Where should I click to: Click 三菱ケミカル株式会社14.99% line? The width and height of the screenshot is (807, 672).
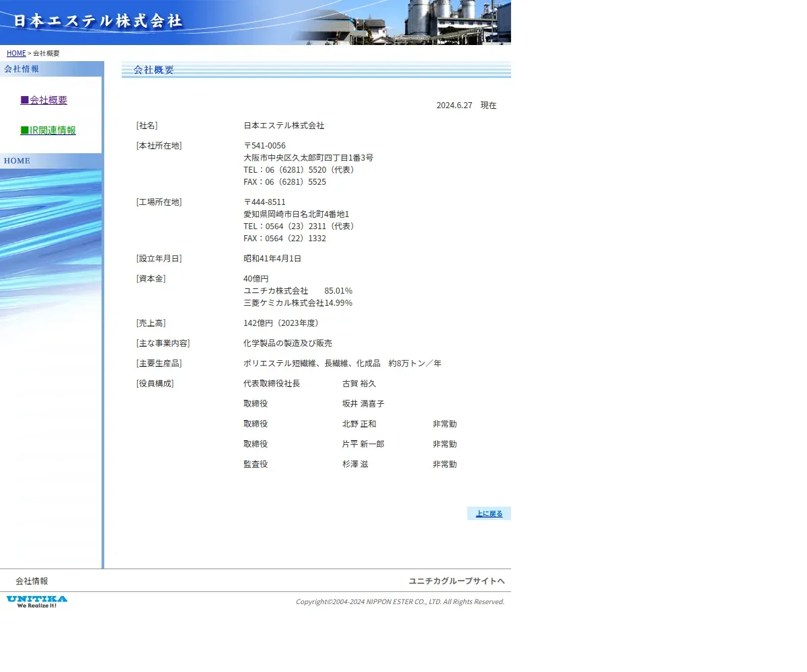coord(298,303)
